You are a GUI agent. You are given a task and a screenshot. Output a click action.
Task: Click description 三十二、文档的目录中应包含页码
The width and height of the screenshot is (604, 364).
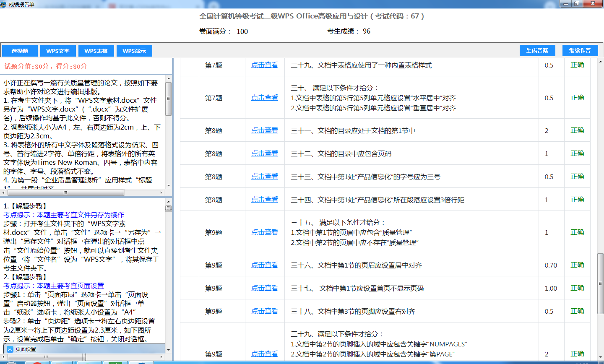341,153
